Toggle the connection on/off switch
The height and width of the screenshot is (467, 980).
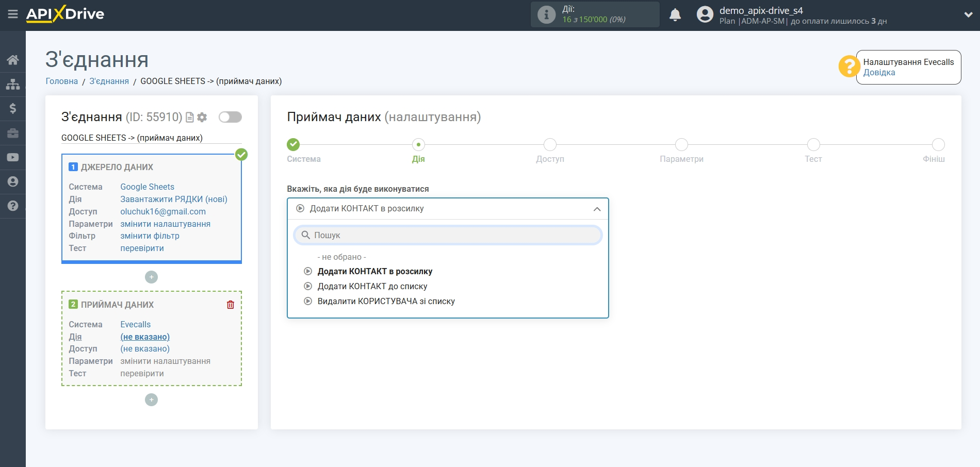[x=230, y=117]
